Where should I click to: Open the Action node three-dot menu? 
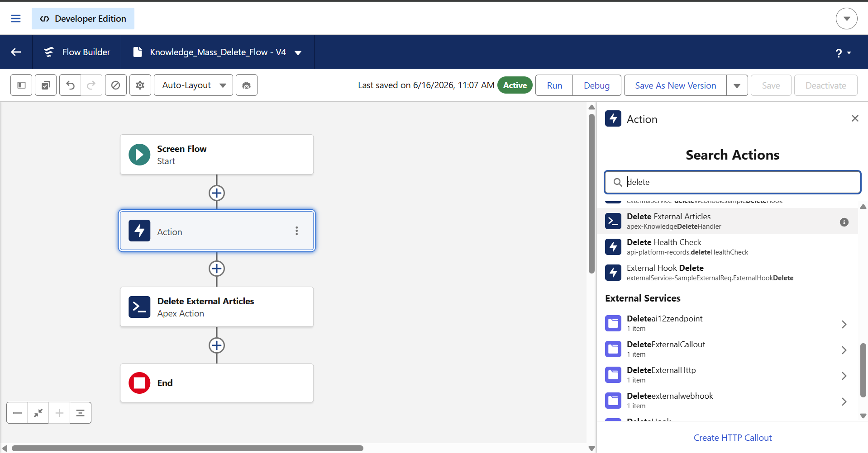[x=297, y=231]
